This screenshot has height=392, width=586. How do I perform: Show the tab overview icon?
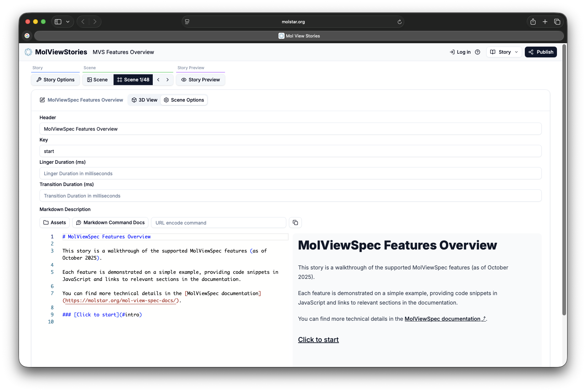tap(557, 22)
